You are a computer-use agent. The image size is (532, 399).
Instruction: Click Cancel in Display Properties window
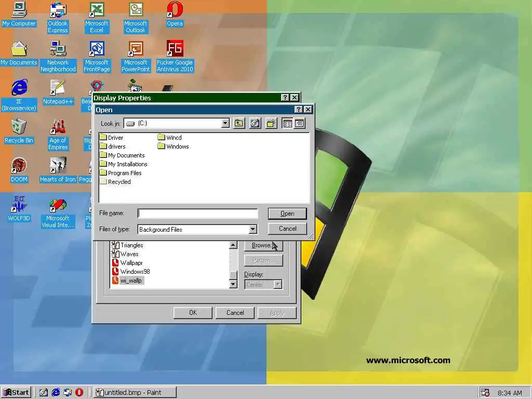(235, 312)
